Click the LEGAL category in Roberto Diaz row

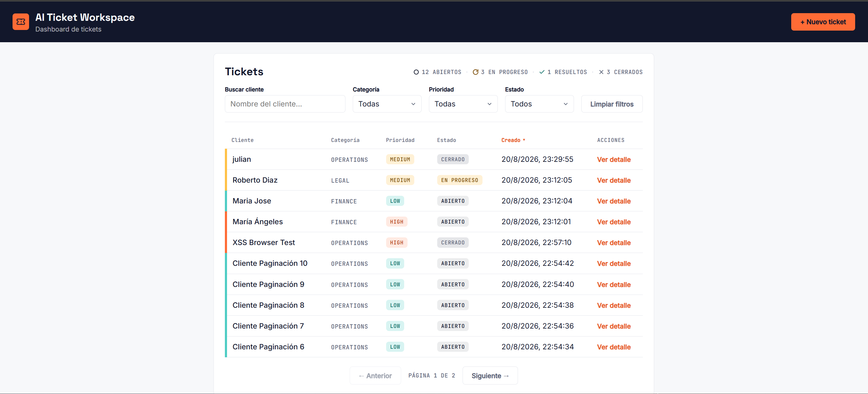point(340,180)
